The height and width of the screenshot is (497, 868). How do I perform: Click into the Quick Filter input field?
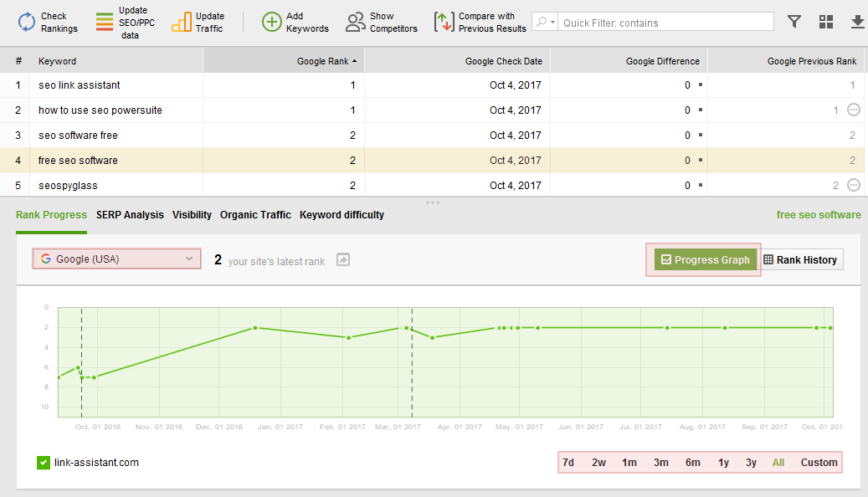[x=665, y=22]
